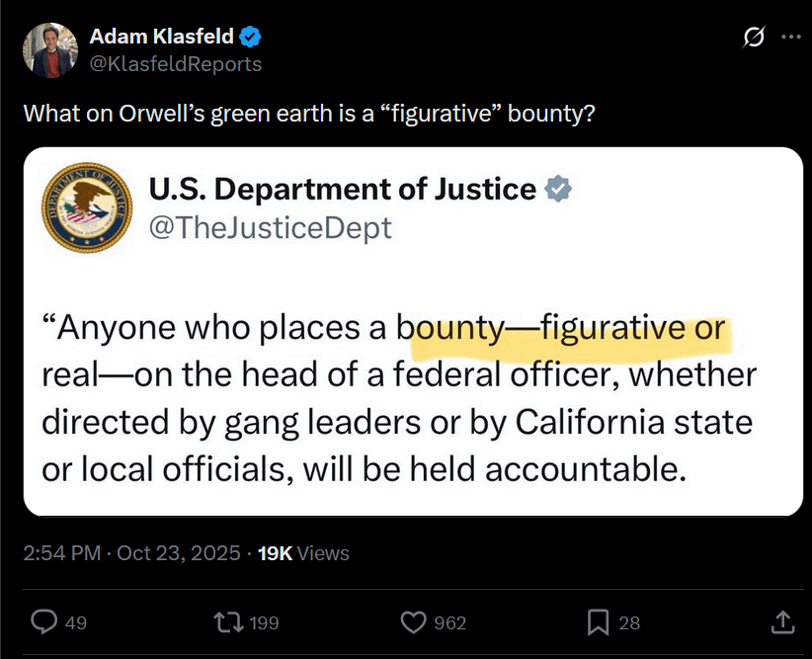Image resolution: width=812 pixels, height=659 pixels.
Task: Click the @TheJusticeDept handle
Action: tap(270, 228)
